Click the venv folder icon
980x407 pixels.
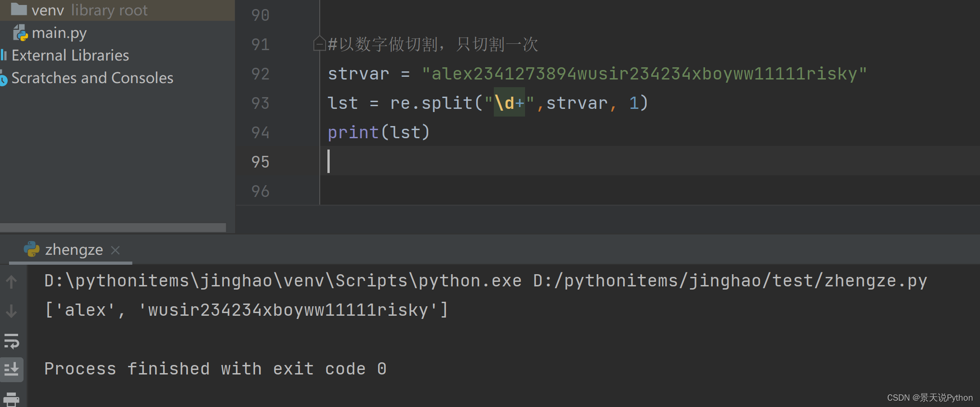pyautogui.click(x=19, y=9)
